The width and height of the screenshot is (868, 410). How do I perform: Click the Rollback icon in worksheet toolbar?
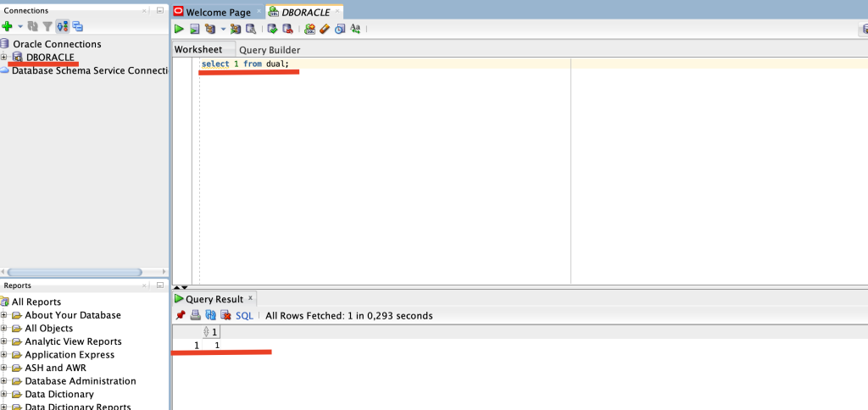coord(287,29)
